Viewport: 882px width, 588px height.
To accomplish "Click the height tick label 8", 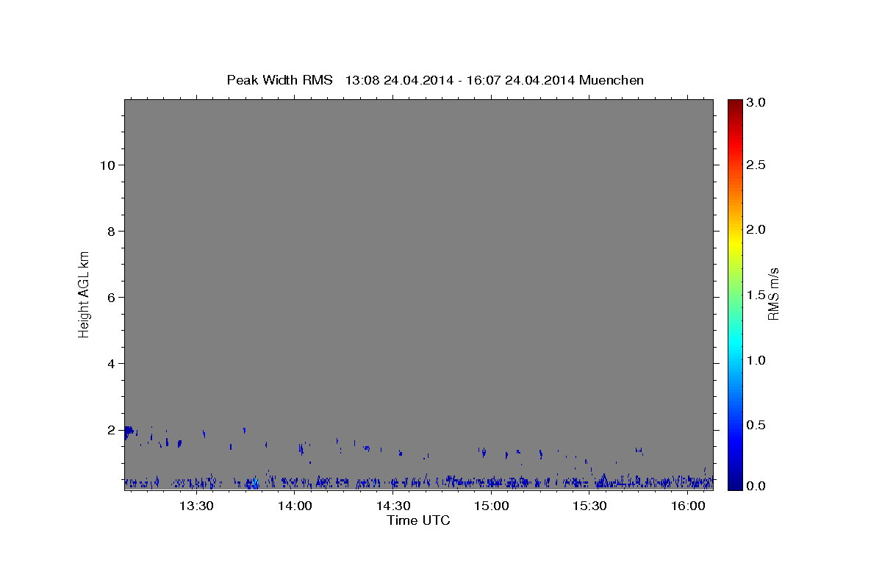I will [110, 231].
